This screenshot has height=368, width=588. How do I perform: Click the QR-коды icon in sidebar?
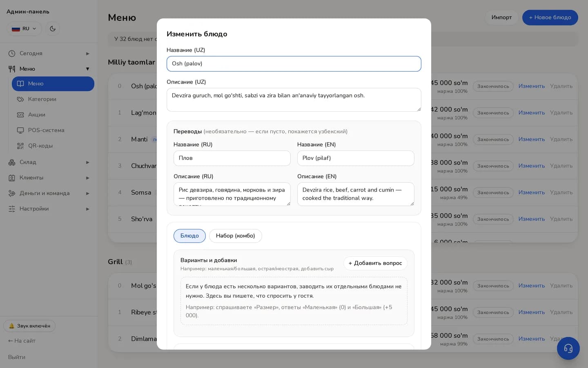pos(20,146)
